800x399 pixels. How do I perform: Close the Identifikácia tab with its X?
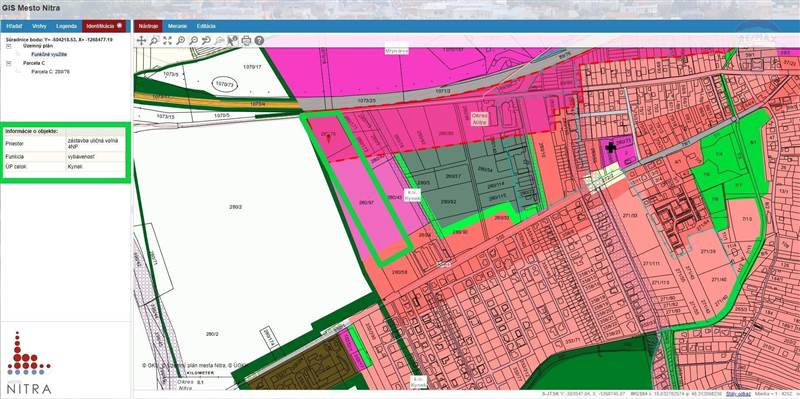click(x=119, y=24)
